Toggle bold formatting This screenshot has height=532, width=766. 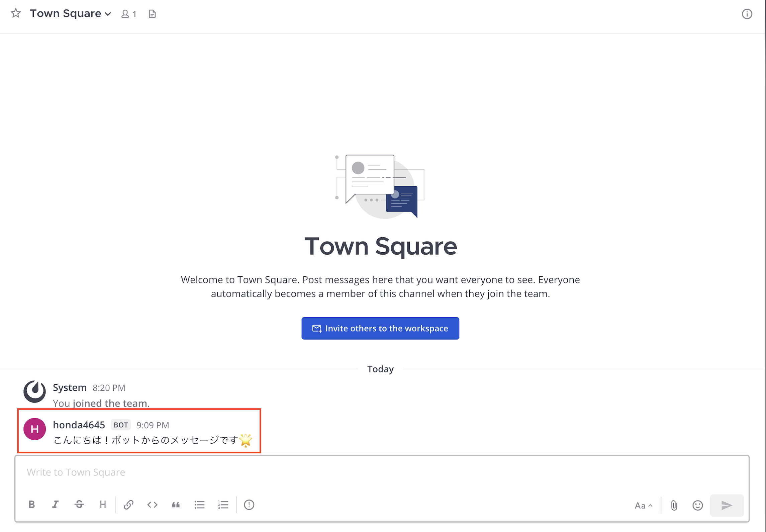tap(32, 505)
